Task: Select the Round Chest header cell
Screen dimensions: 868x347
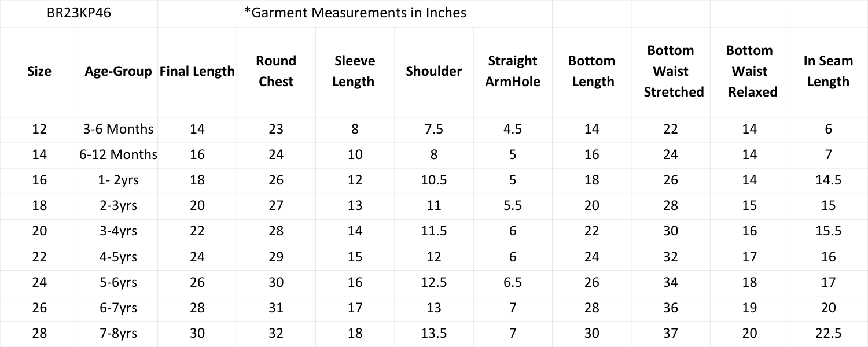Action: [276, 72]
